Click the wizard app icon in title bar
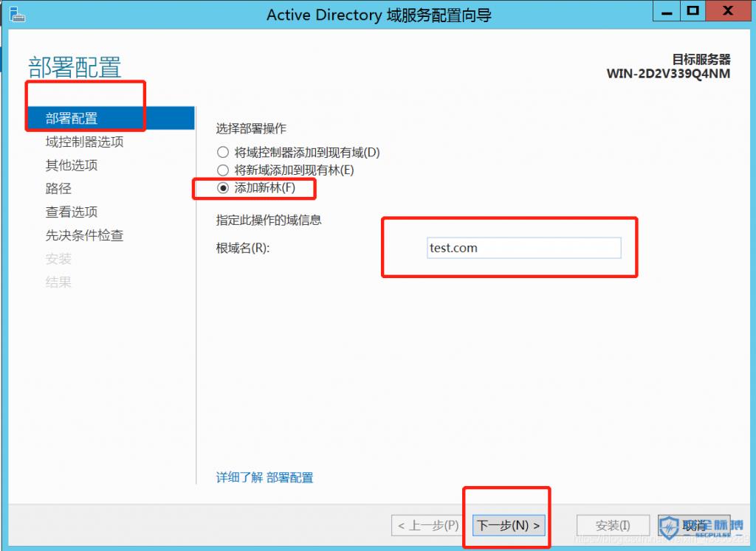Viewport: 756px width, 551px height. (18, 15)
